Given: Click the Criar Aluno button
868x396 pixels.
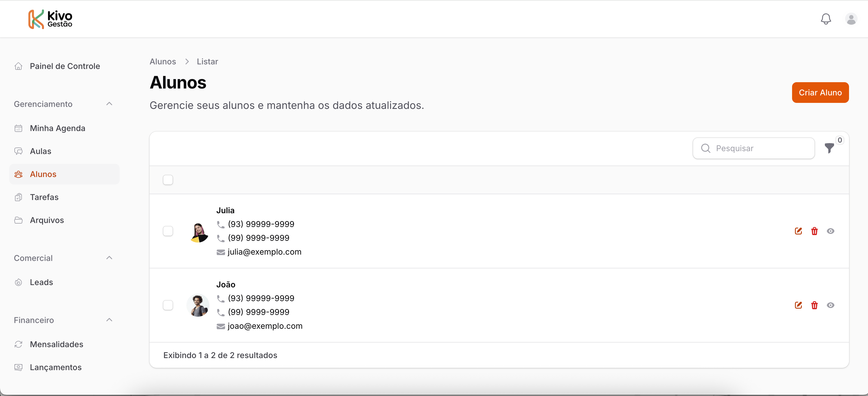Looking at the screenshot, I should pos(820,93).
